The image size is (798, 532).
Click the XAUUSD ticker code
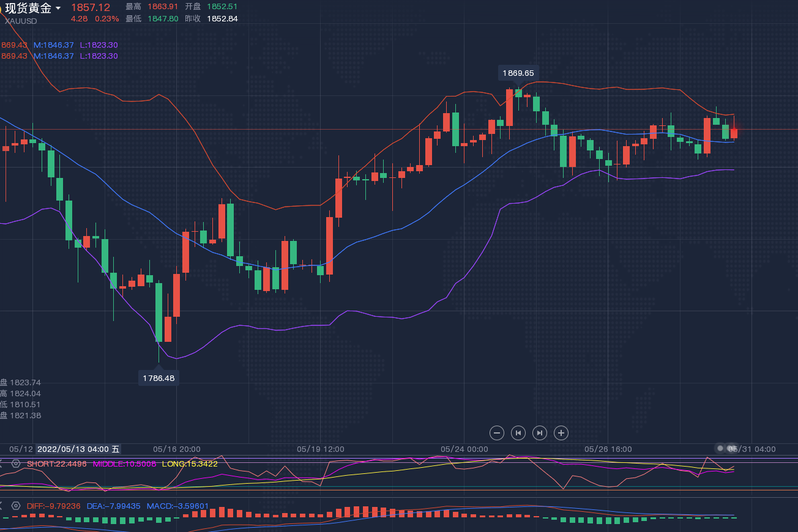point(21,21)
